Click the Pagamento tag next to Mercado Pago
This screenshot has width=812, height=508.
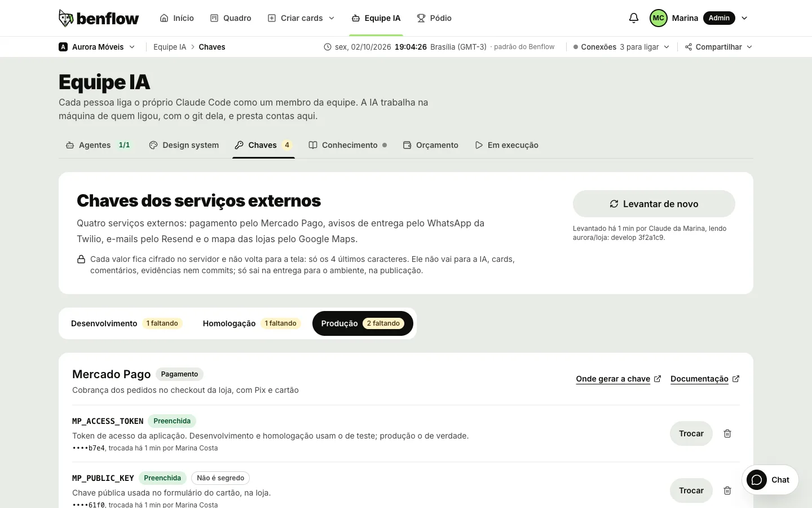(x=179, y=374)
